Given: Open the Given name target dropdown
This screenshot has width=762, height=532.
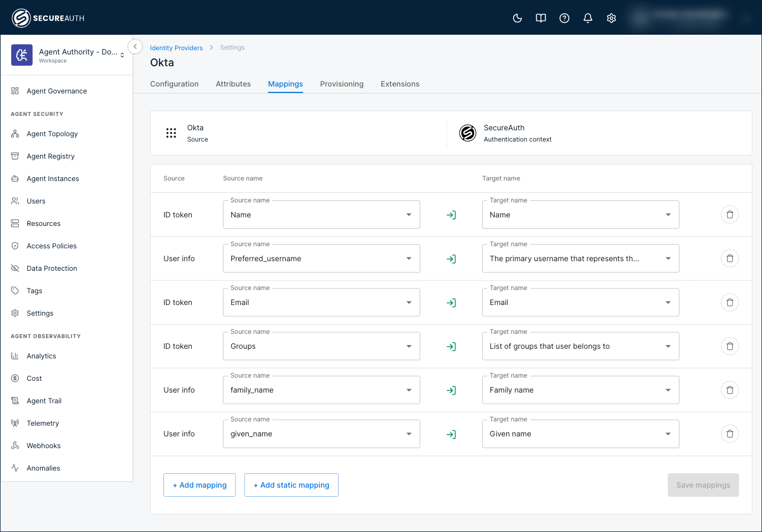Looking at the screenshot, I should (x=580, y=434).
